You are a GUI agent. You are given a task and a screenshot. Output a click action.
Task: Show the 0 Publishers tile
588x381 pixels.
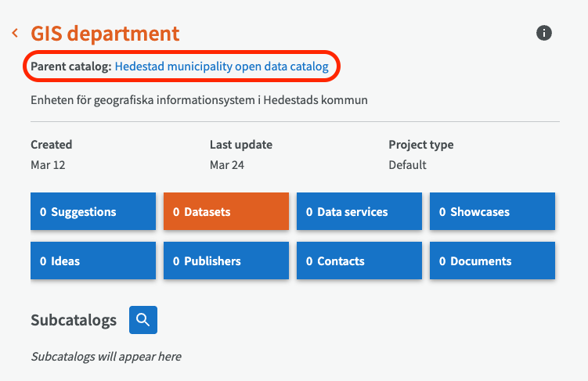pos(226,261)
